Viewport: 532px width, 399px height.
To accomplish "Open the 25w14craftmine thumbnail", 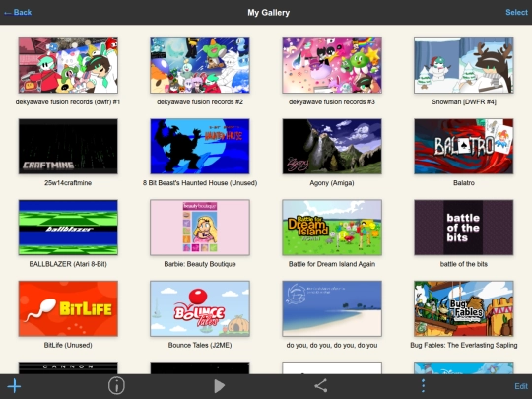I will pos(68,147).
